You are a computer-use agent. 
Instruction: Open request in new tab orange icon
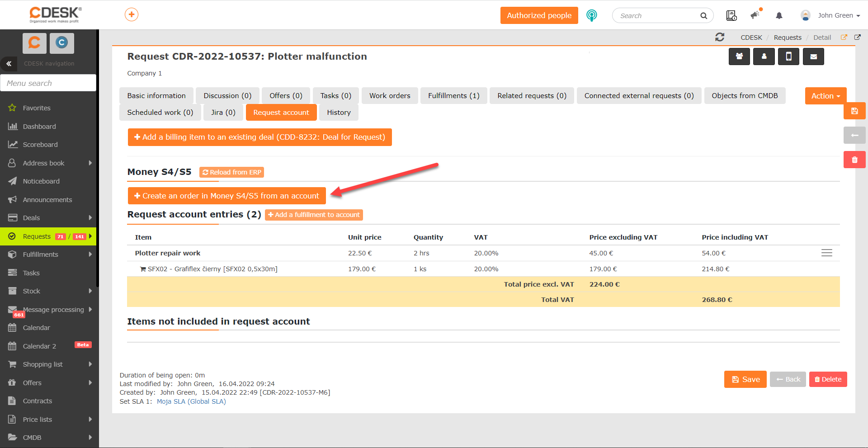844,37
